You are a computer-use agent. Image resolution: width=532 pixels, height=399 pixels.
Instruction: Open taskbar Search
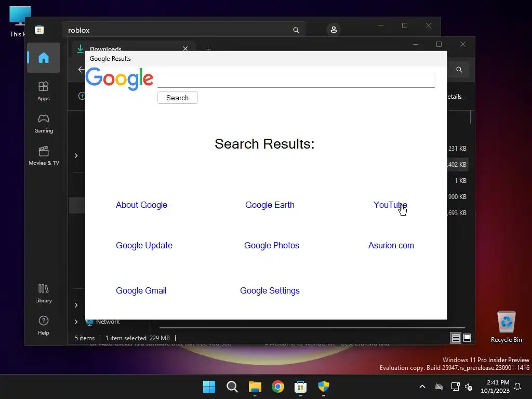click(x=232, y=387)
